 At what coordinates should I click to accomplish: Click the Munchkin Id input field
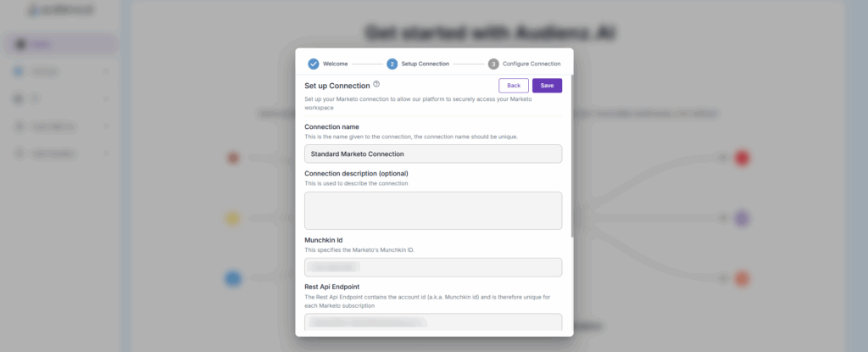[x=432, y=267]
